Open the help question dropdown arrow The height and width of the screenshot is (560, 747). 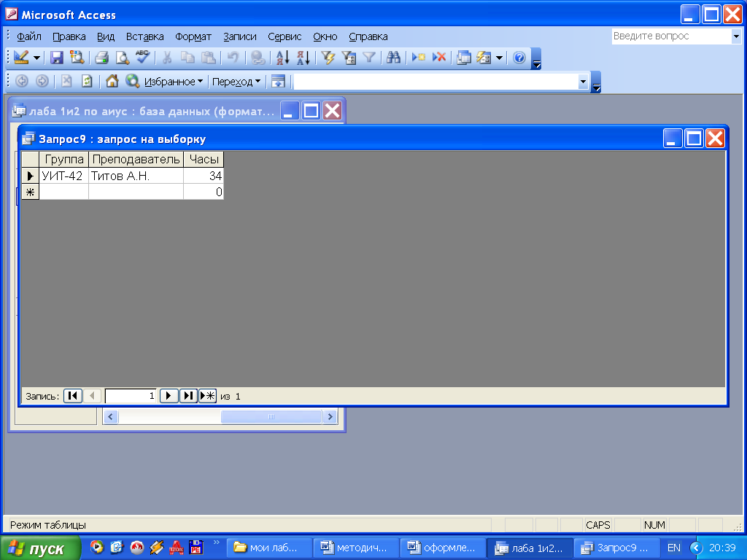tap(736, 36)
